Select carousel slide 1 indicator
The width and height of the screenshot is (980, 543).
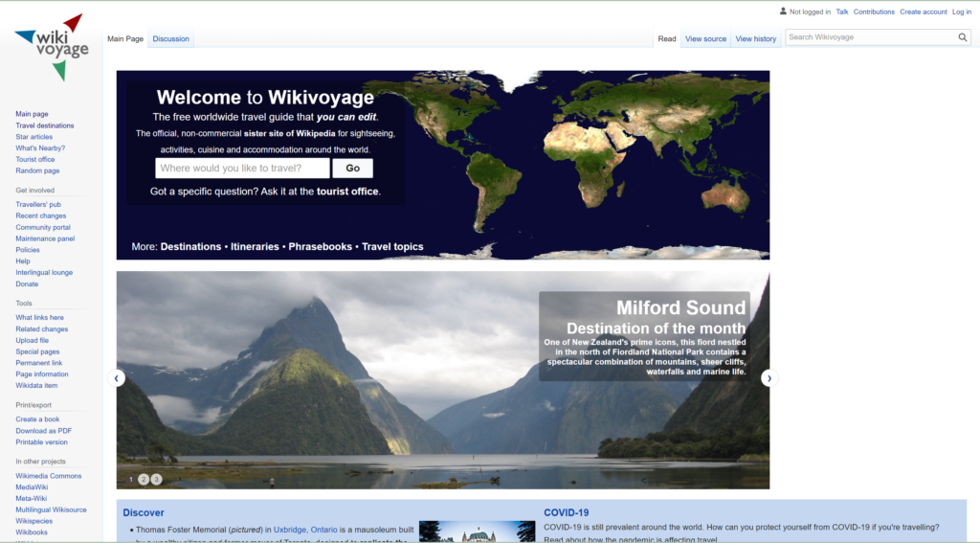pos(130,479)
